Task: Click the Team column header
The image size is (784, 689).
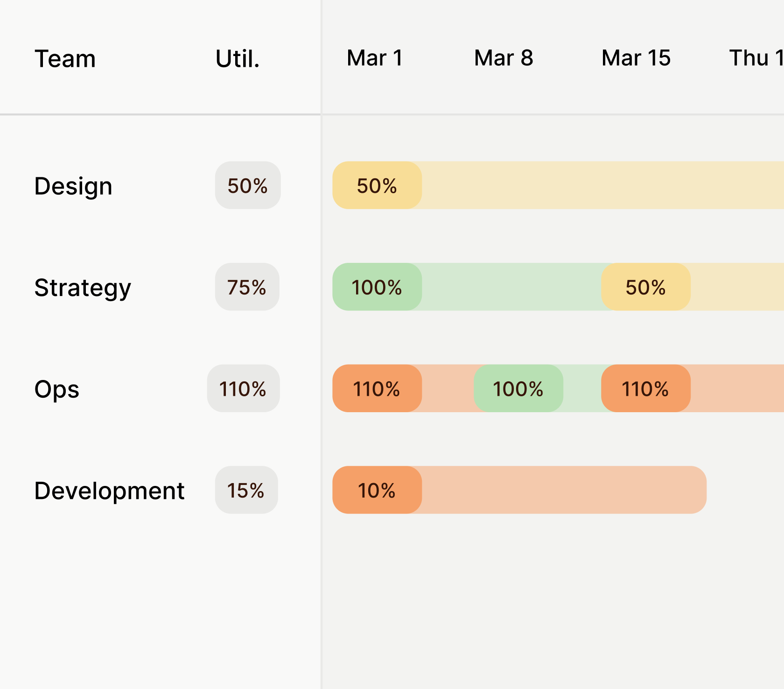Action: [65, 59]
